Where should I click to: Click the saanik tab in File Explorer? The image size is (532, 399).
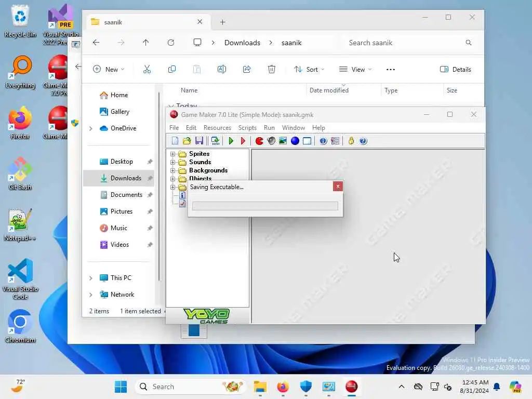click(147, 22)
